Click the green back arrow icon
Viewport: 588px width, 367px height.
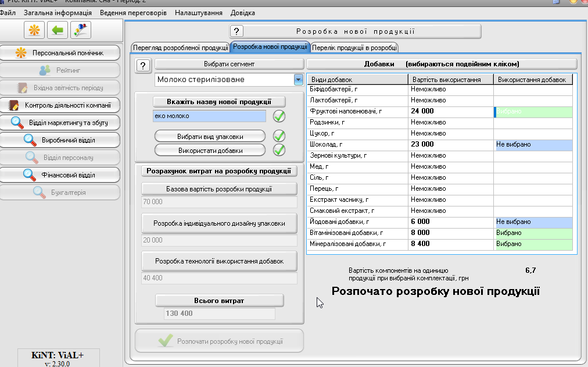[58, 30]
